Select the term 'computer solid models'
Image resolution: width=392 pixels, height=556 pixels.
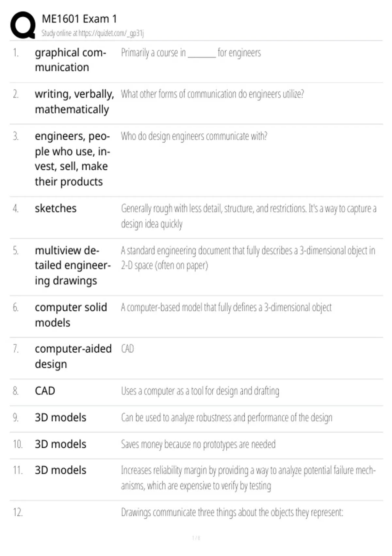pyautogui.click(x=71, y=315)
